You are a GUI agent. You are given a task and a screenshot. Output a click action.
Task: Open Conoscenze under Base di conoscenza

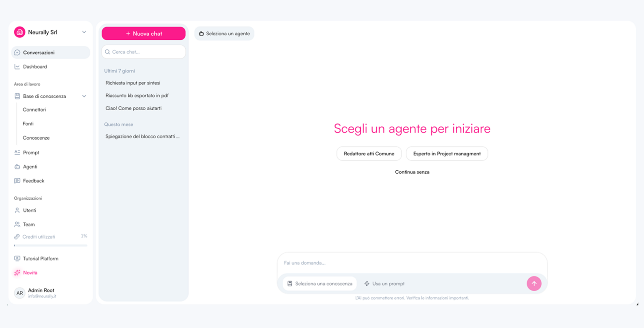click(x=36, y=138)
